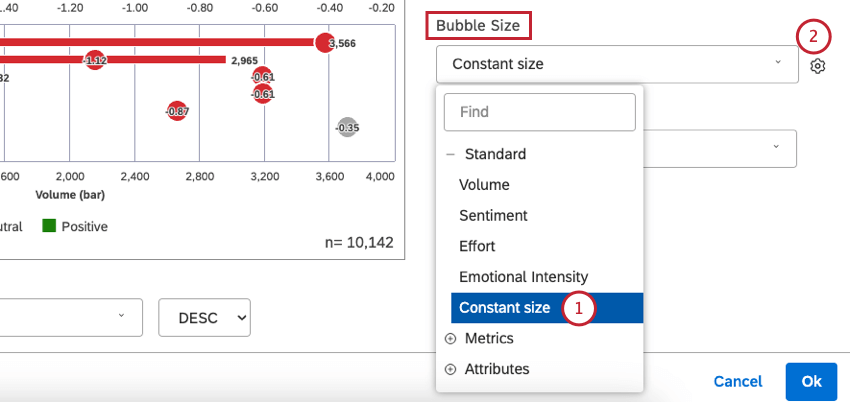Click the Find search field
Image resolution: width=850 pixels, height=402 pixels.
point(540,112)
